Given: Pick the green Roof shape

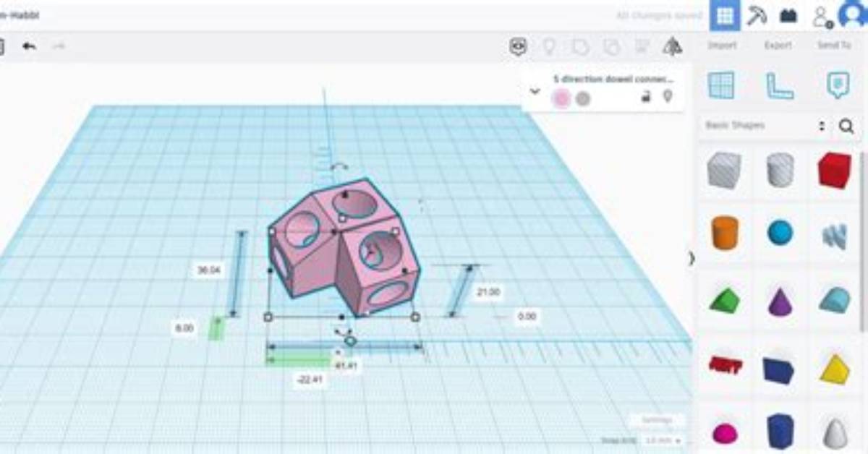Looking at the screenshot, I should (723, 299).
